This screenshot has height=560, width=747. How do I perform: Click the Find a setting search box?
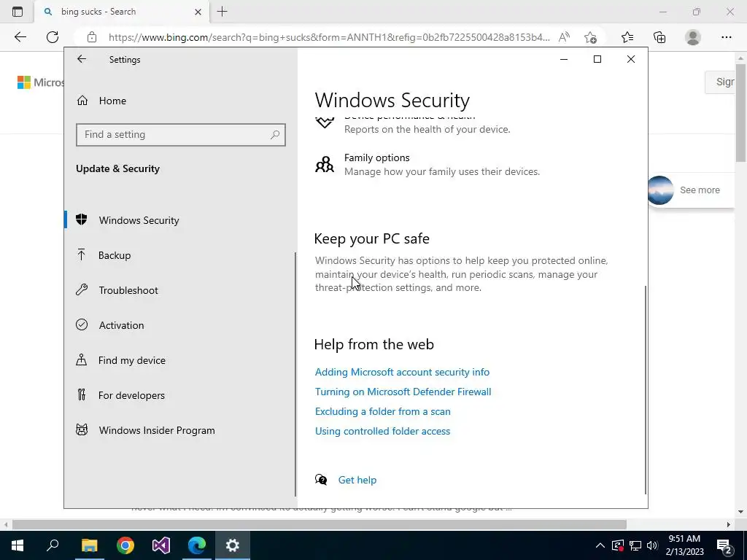point(181,135)
